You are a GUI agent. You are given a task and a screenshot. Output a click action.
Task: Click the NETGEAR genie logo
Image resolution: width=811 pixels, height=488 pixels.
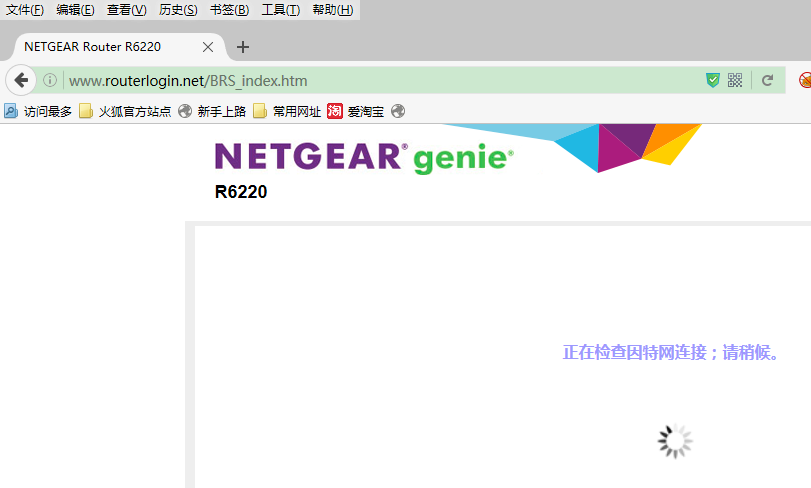point(364,157)
